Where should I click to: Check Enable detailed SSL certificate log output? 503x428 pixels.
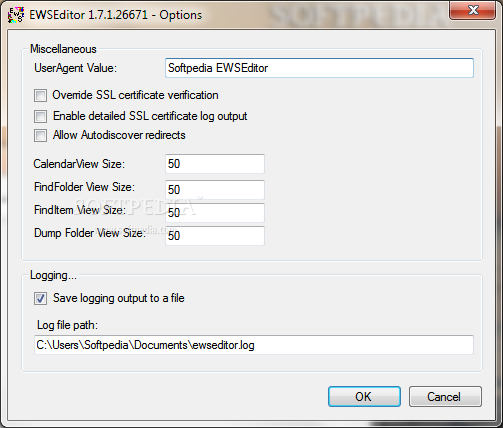coord(40,116)
